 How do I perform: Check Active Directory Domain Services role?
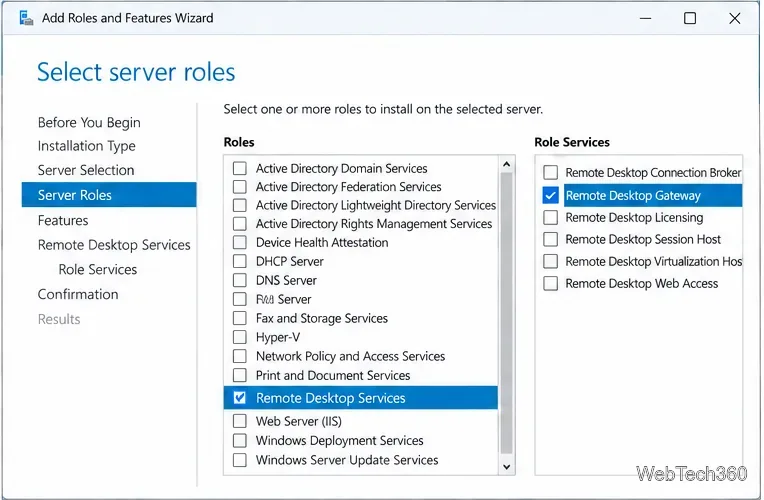[x=239, y=168]
